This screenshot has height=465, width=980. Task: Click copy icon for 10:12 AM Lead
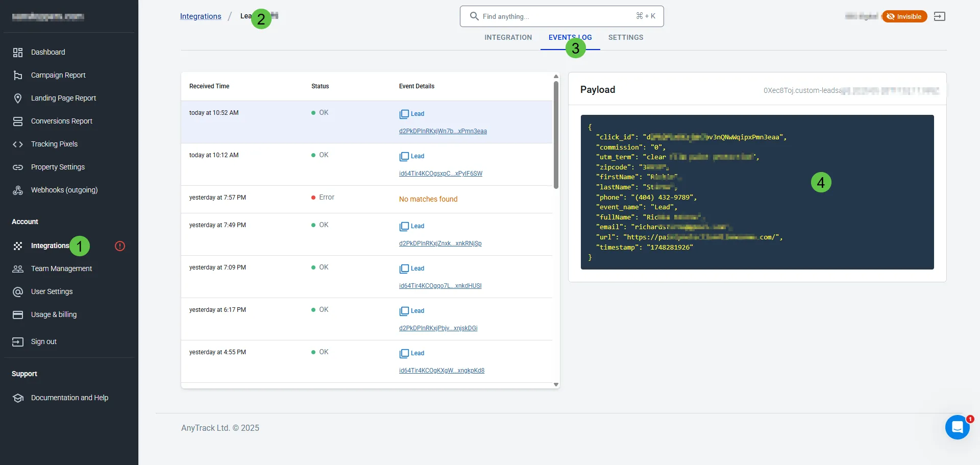(404, 156)
